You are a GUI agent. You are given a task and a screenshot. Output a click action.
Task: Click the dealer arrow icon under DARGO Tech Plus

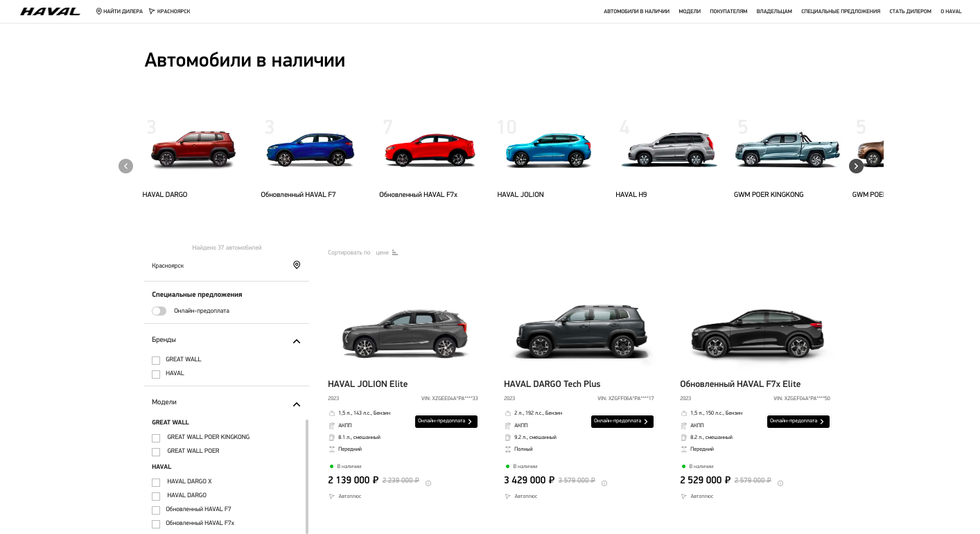coord(508,497)
